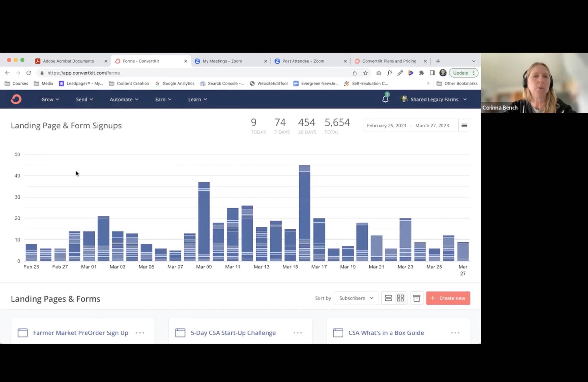The height and width of the screenshot is (382, 588).
Task: Reload the ConvertKit forms page
Action: point(29,73)
